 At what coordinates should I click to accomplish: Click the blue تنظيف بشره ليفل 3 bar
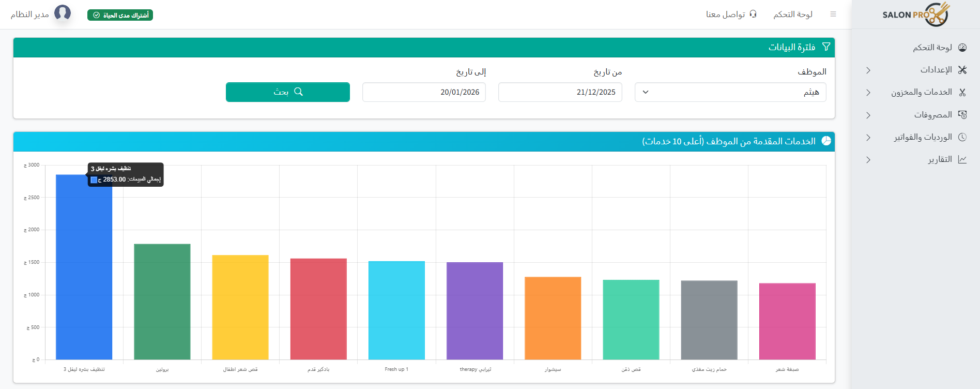point(84,269)
